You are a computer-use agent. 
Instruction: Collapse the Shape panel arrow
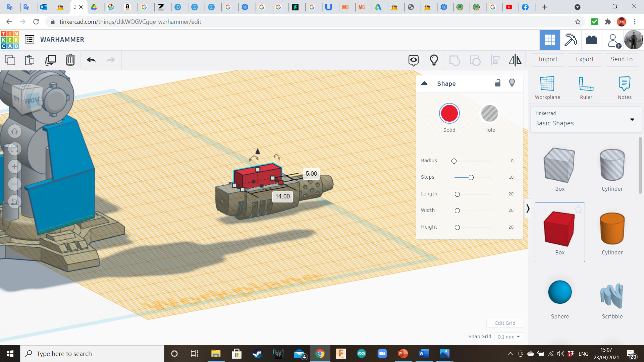point(424,83)
